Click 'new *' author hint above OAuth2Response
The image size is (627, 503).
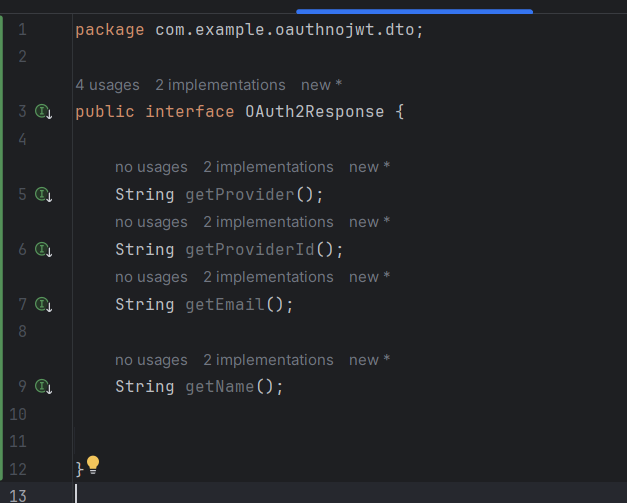pyautogui.click(x=321, y=85)
